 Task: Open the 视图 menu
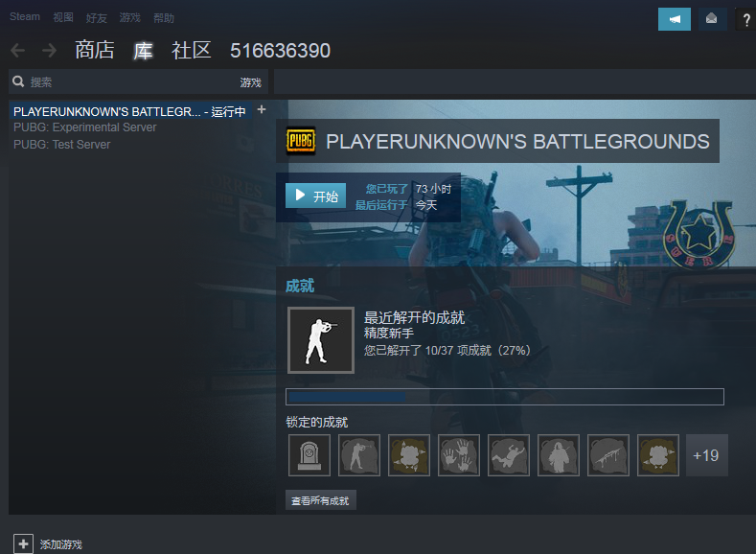[x=63, y=18]
